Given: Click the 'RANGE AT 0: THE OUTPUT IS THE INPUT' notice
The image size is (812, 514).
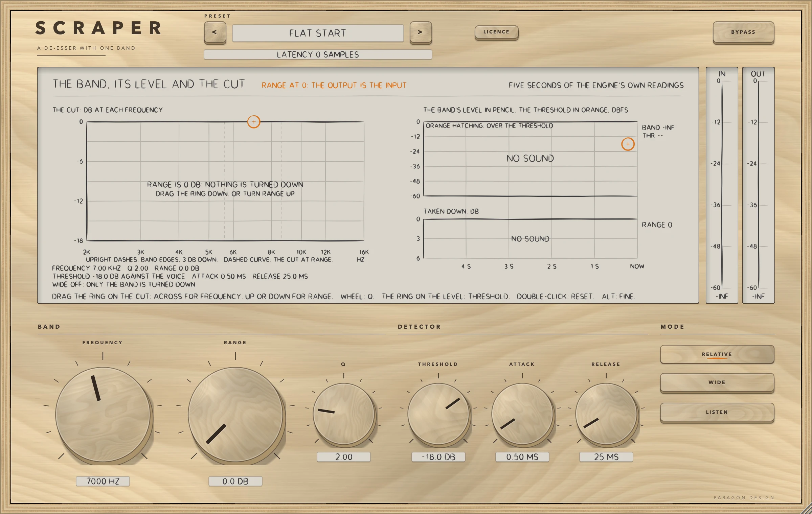Looking at the screenshot, I should pyautogui.click(x=334, y=85).
